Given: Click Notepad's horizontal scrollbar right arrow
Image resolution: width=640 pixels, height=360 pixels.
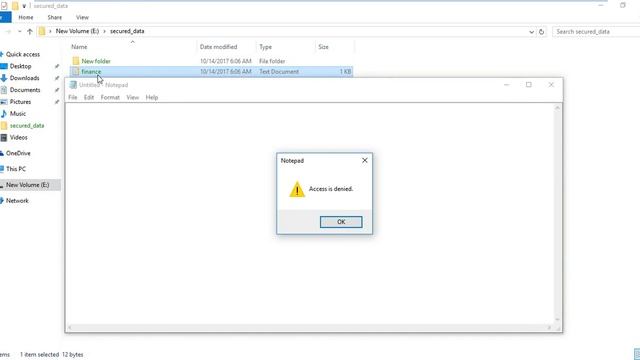Looking at the screenshot, I should click(549, 328).
